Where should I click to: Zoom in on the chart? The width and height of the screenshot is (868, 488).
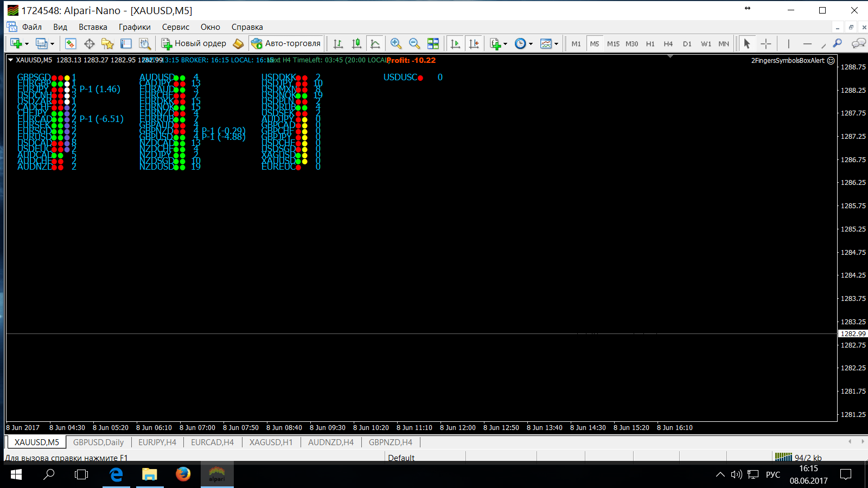click(x=396, y=43)
